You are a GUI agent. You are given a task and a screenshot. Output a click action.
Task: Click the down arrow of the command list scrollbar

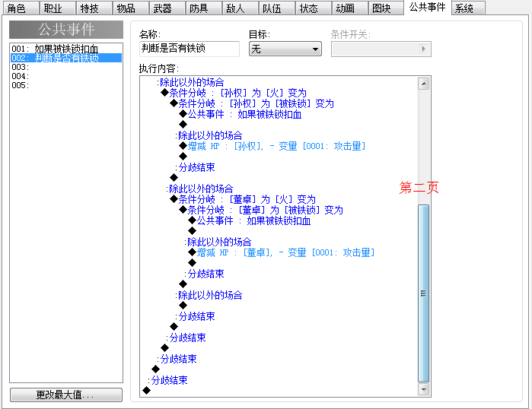[x=423, y=389]
